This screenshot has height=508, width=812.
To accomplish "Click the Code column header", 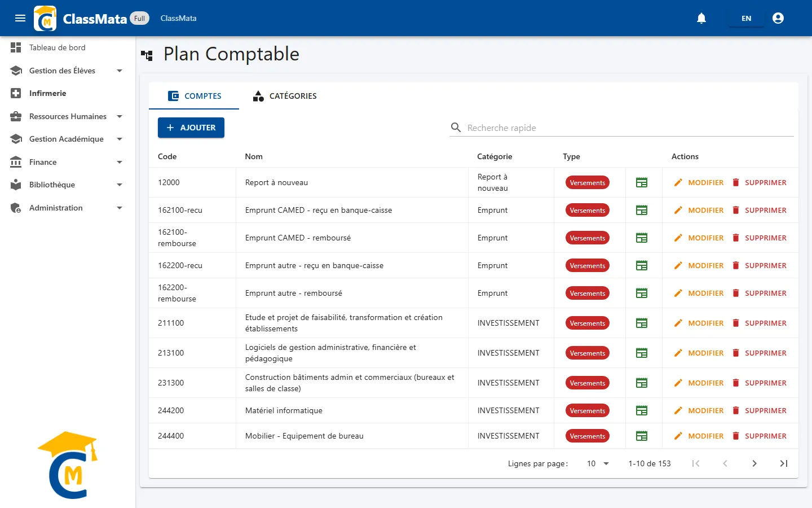I will click(167, 156).
